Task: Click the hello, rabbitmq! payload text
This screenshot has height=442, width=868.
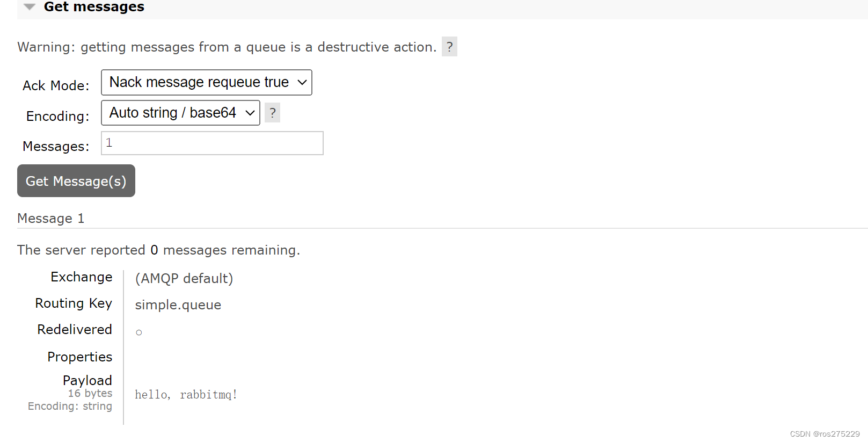Action: coord(186,395)
